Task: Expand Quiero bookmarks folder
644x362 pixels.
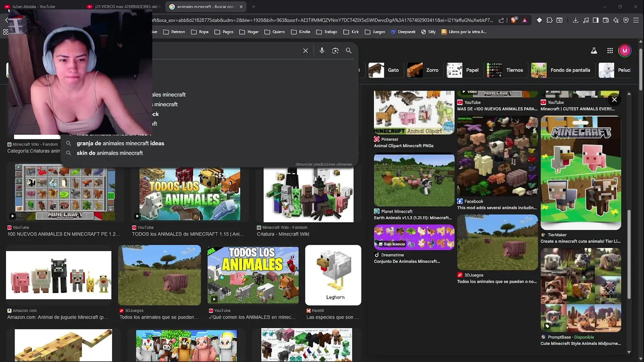Action: (x=274, y=32)
